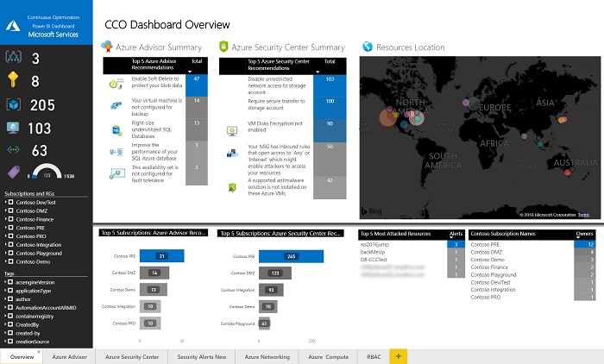
Task: Open the Azure Networking tab
Action: [267, 357]
